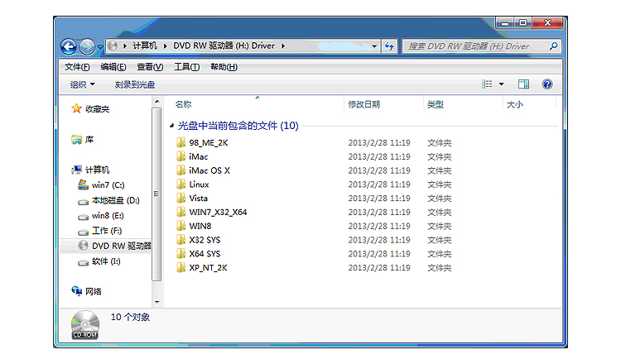Expand address bar history dropdown arrow
621x364 pixels.
pyautogui.click(x=374, y=46)
